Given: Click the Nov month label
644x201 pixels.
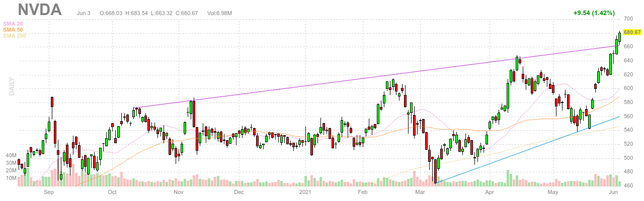Looking at the screenshot, I should (178, 192).
